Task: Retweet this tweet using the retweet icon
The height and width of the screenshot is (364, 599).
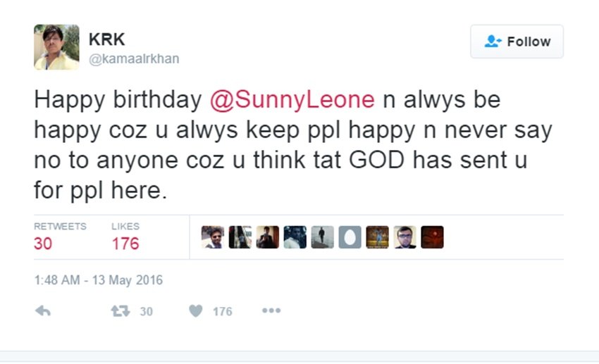Action: (121, 310)
